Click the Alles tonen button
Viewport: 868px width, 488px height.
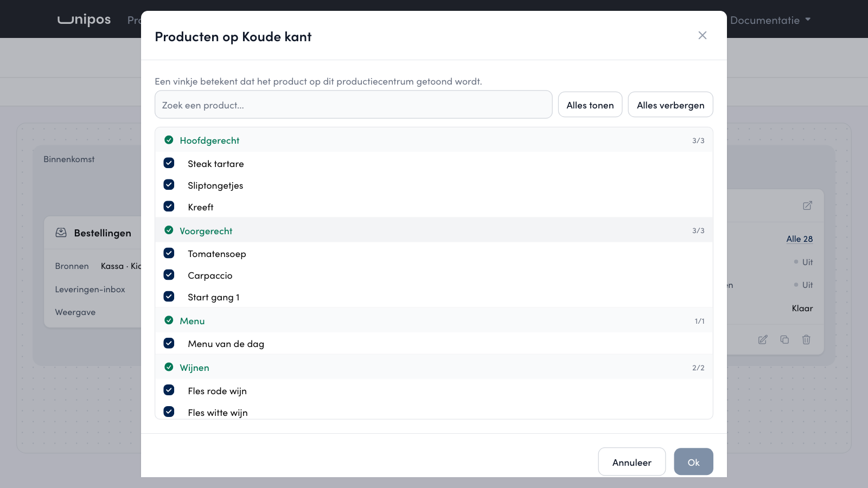pos(590,105)
